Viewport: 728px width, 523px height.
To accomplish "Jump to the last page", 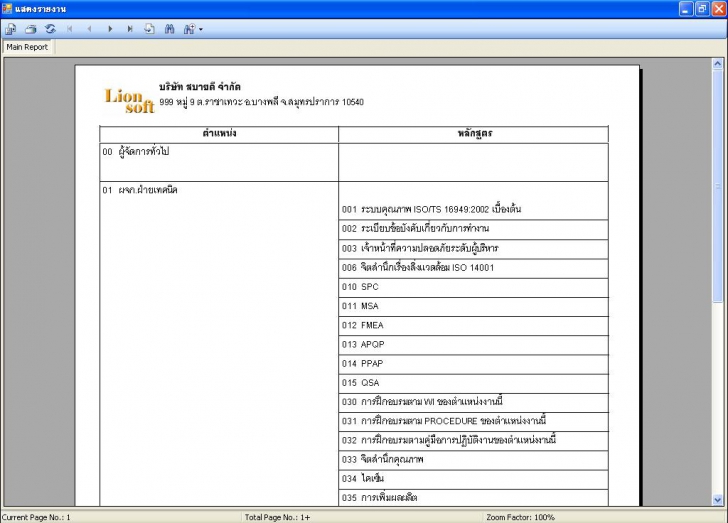I will (130, 29).
